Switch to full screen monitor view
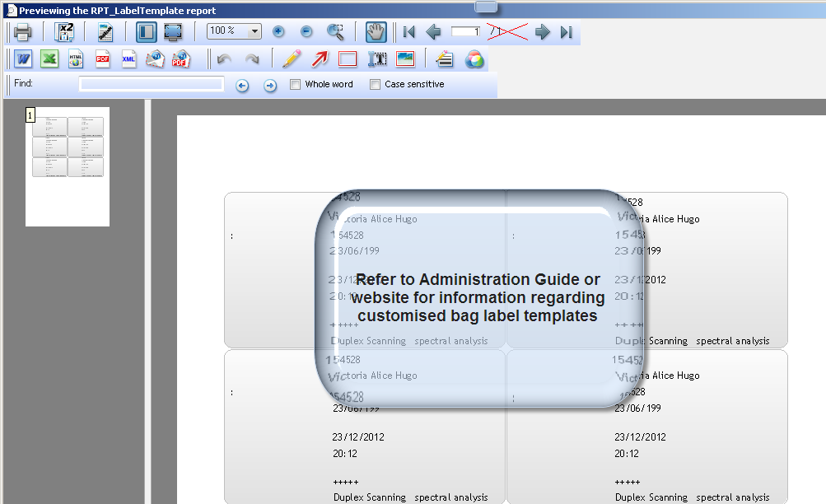 pyautogui.click(x=173, y=33)
